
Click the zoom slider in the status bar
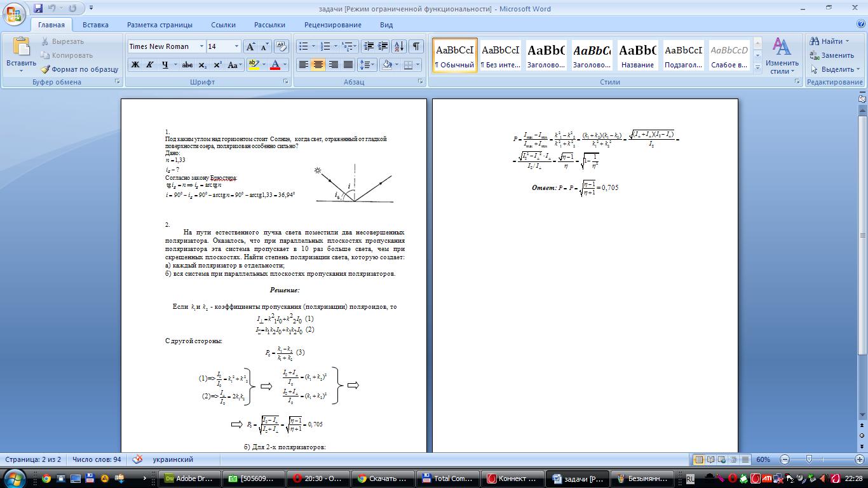[809, 459]
